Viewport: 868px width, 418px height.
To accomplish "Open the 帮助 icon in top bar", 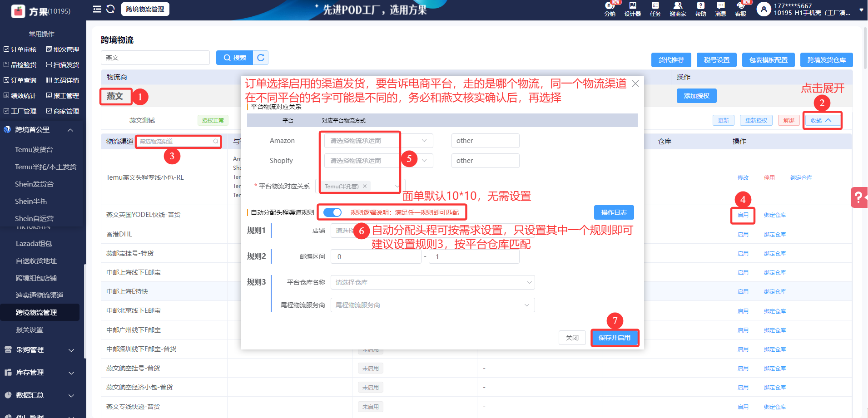I will (700, 9).
